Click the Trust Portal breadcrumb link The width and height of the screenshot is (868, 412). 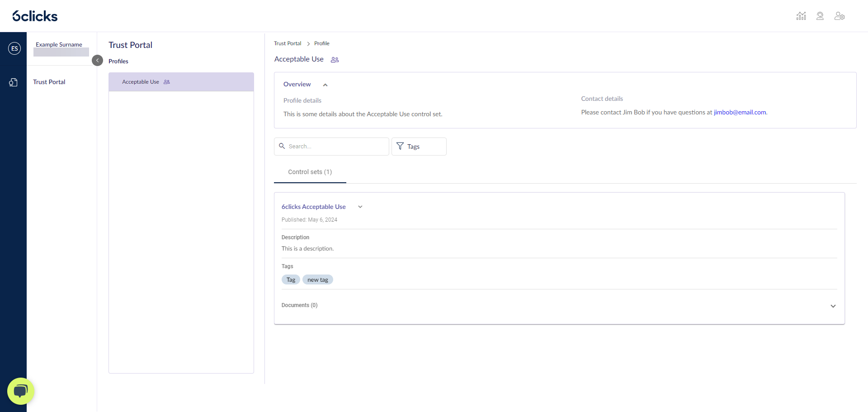tap(288, 43)
